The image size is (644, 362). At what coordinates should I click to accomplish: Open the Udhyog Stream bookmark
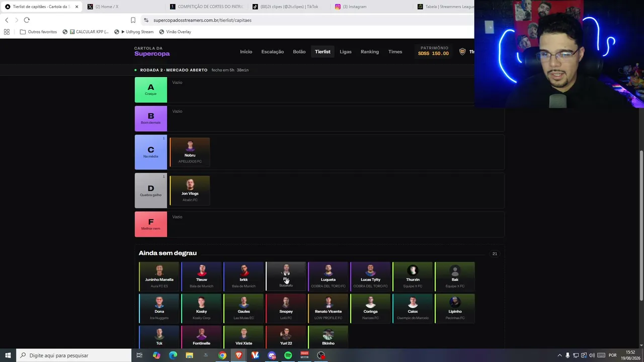tap(134, 32)
